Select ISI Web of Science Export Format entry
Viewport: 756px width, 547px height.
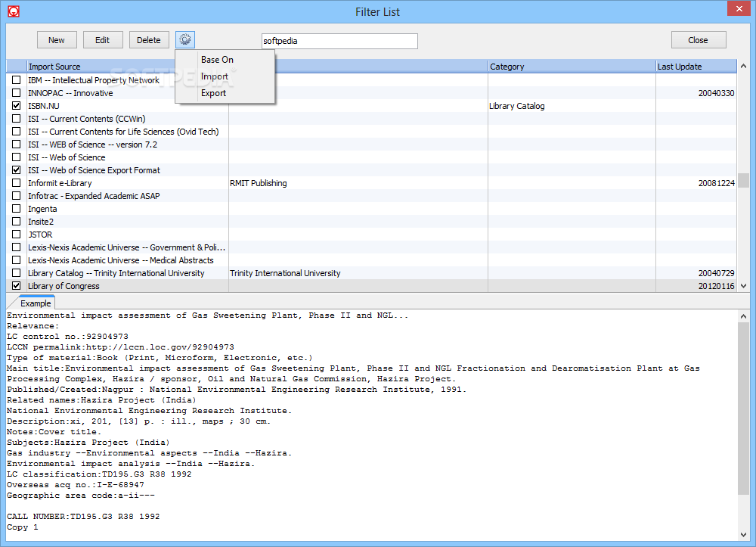click(94, 170)
